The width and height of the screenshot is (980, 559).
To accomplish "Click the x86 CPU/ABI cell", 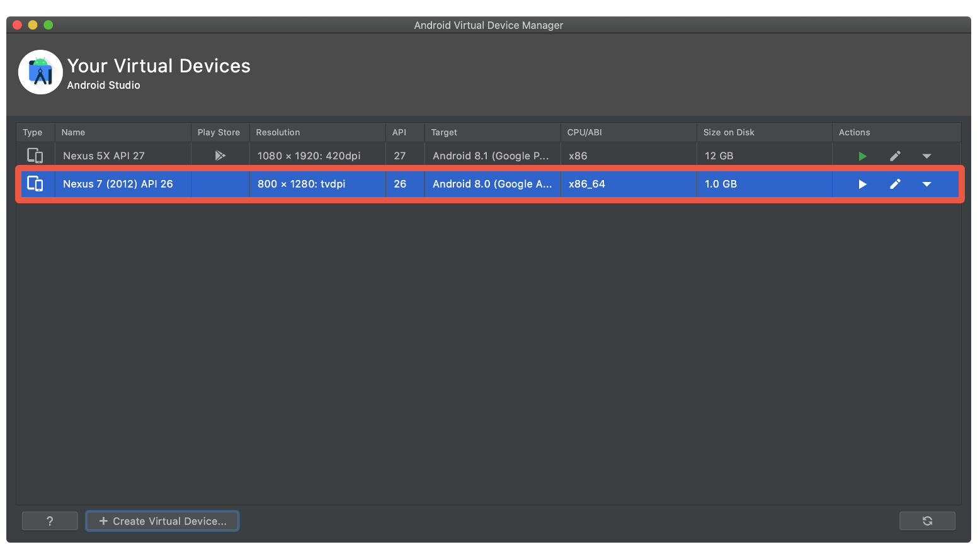I will [x=629, y=156].
